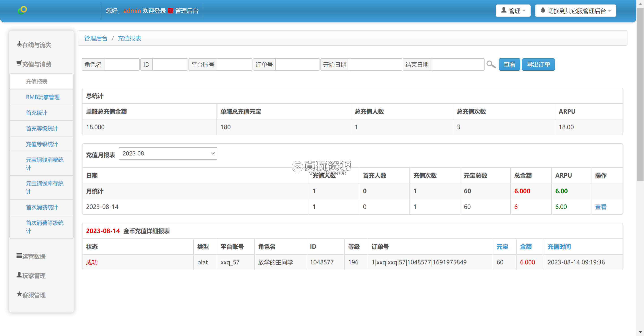Sort by 元宝 column header

pos(502,247)
